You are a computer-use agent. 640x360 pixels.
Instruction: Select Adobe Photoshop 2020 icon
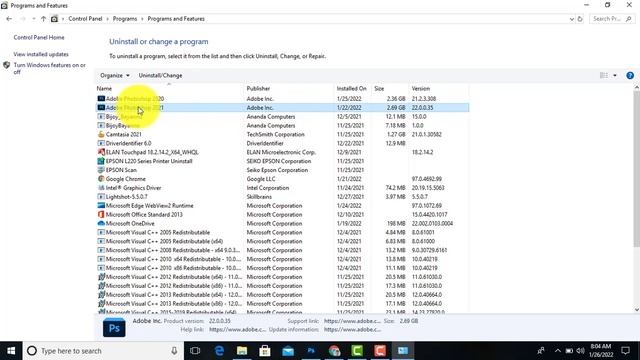(x=101, y=99)
